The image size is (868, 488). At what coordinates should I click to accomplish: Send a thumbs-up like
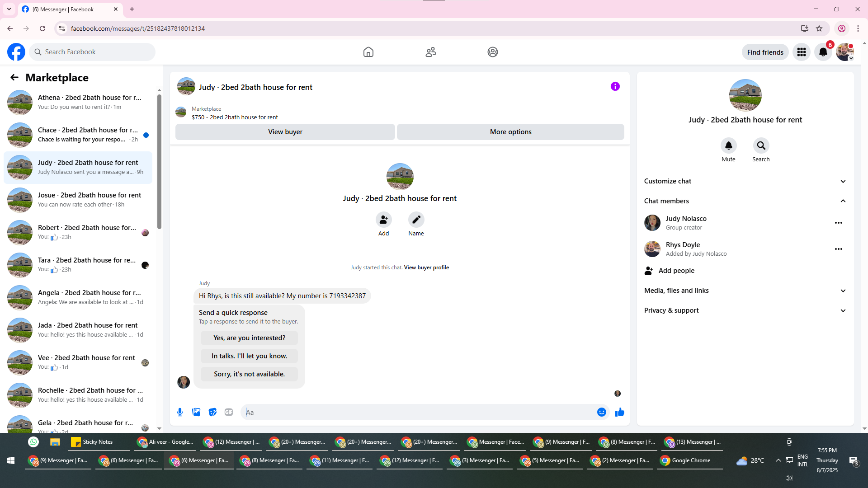[620, 412]
